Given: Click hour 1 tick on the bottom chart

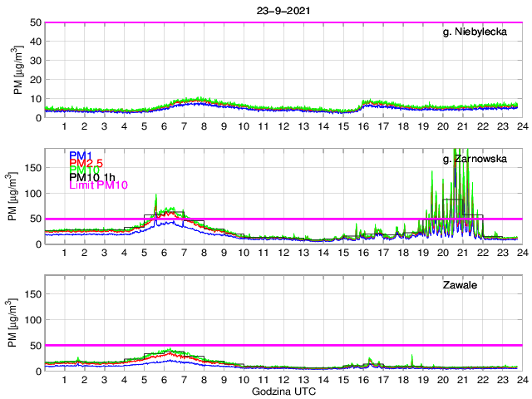Looking at the screenshot, I should click(65, 379).
